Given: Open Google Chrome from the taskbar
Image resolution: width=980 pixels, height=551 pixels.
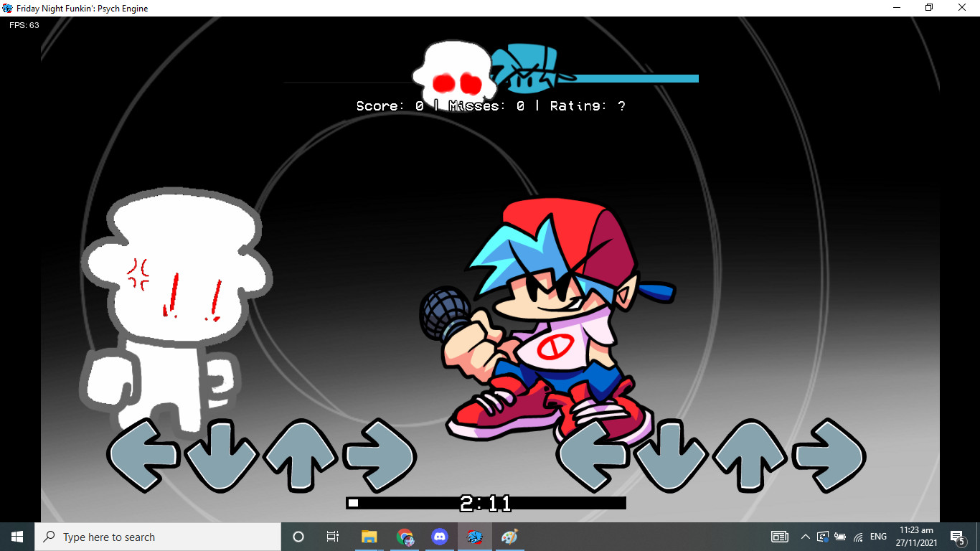Looking at the screenshot, I should click(405, 537).
